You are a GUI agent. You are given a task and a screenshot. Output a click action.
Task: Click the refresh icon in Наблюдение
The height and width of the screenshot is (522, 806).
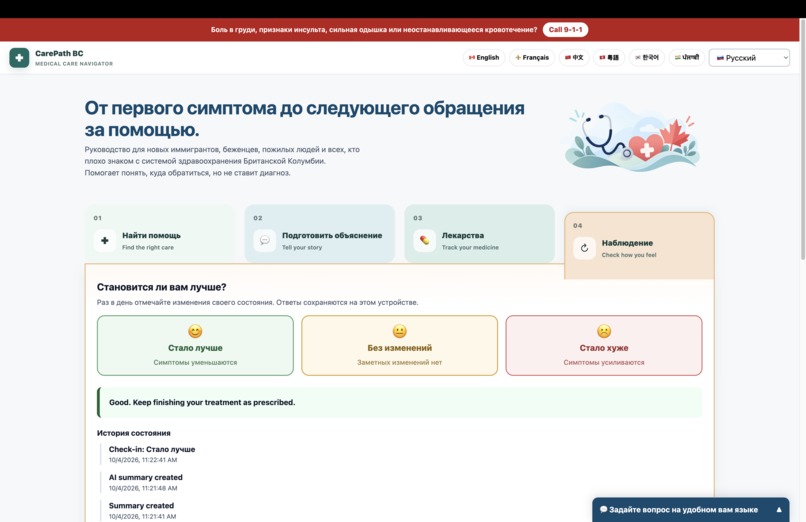click(584, 248)
